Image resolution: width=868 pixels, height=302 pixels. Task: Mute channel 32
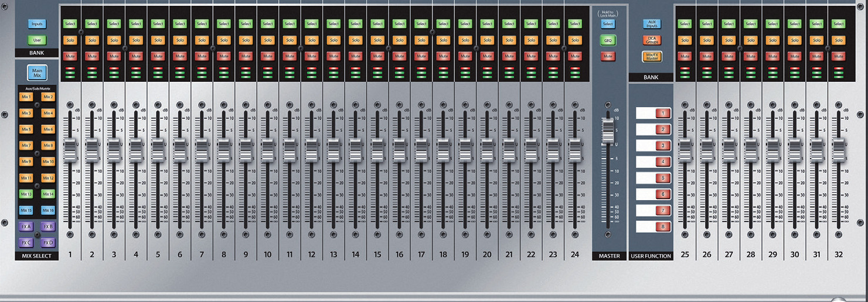(839, 56)
